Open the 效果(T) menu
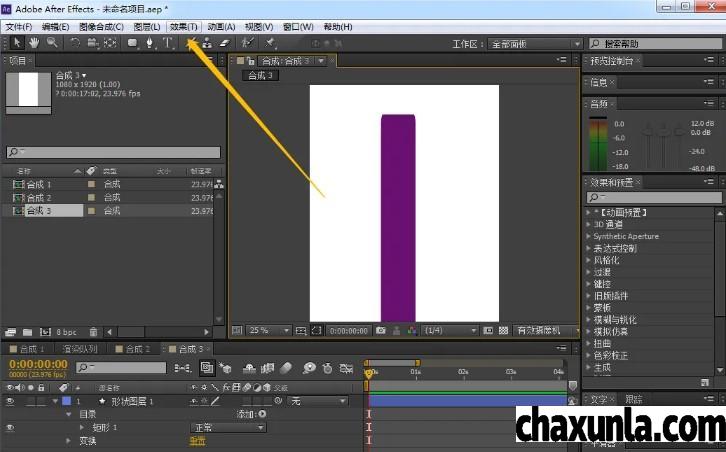Viewport: 726px width, 452px height. tap(184, 27)
